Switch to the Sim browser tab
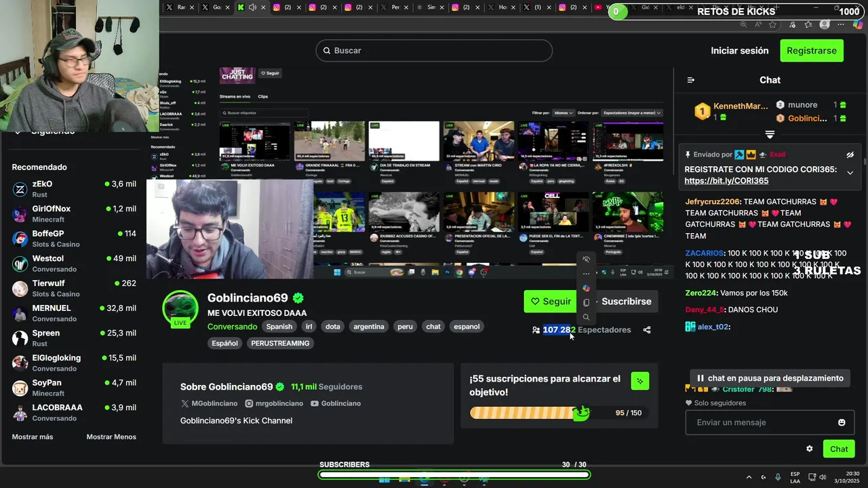The height and width of the screenshot is (488, 868). tap(429, 7)
